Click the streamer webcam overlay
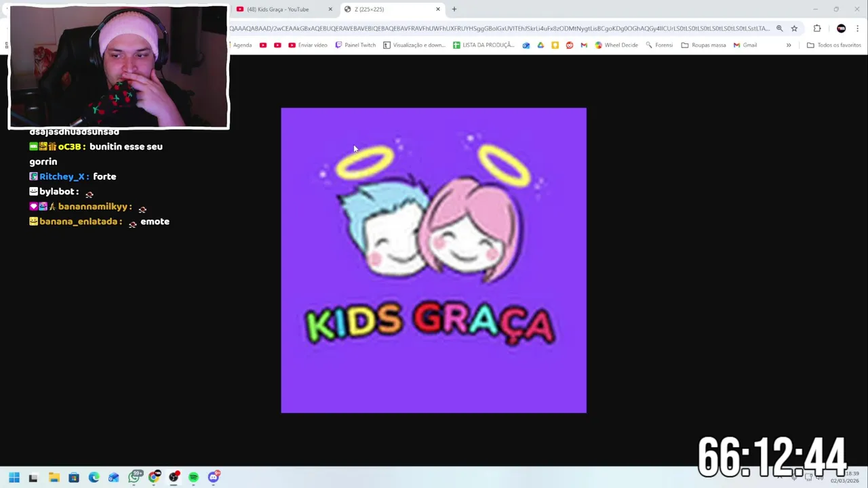This screenshot has width=868, height=488. coord(119,66)
